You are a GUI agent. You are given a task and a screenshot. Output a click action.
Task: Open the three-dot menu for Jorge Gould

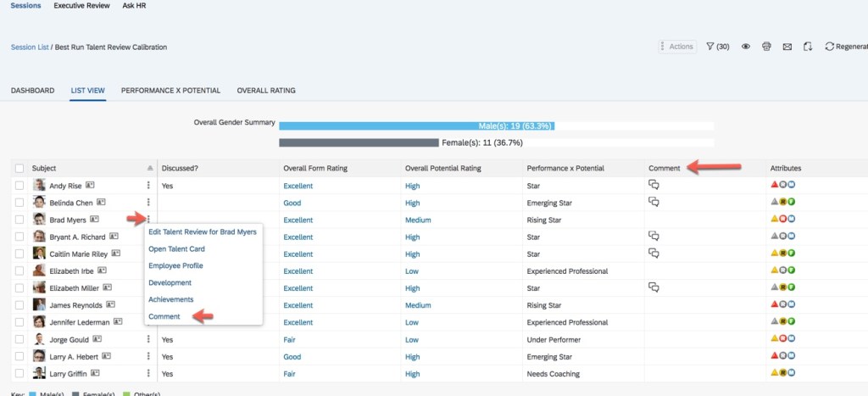[148, 339]
